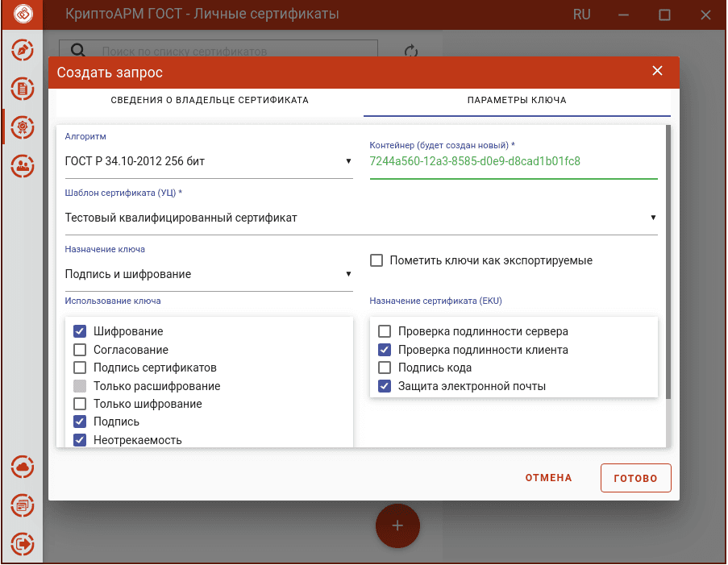This screenshot has width=728, height=565.
Task: Open the certificates seal icon in the sidebar
Action: [x=23, y=127]
